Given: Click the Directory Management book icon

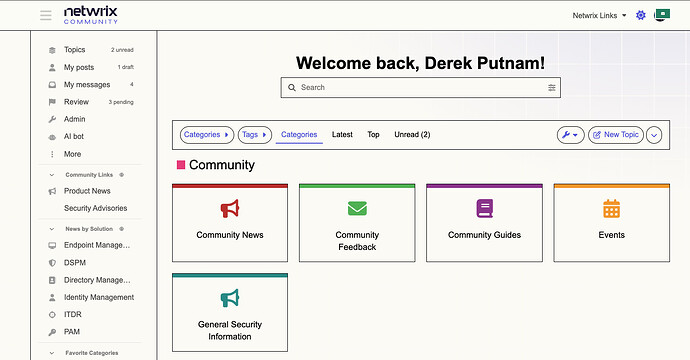Looking at the screenshot, I should [52, 280].
